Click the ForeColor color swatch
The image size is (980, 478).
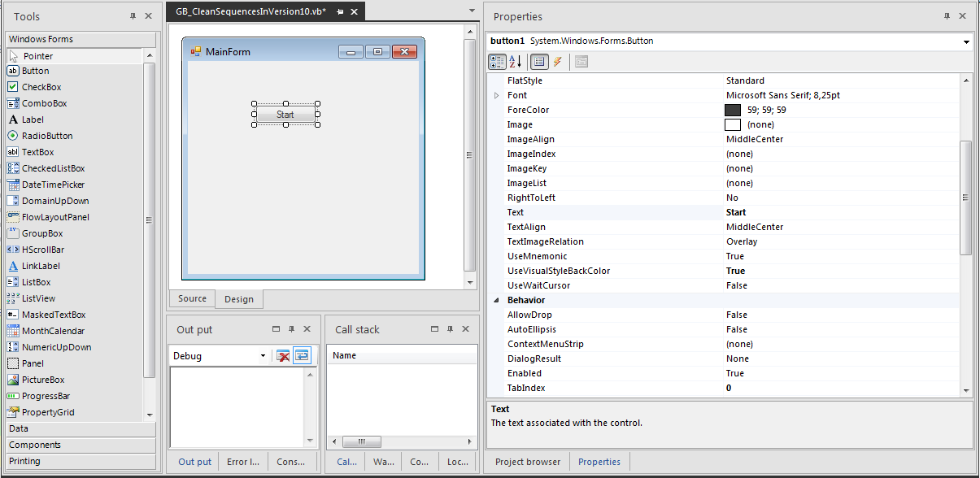(x=732, y=110)
